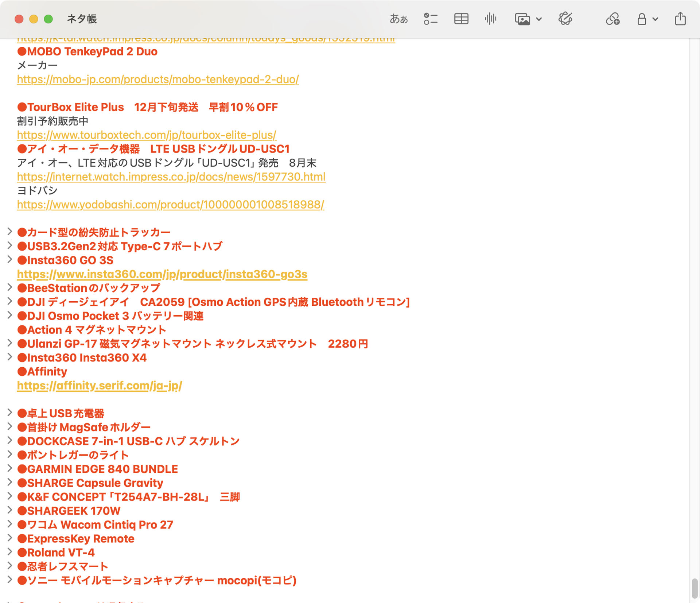Insert a checklist with the checklist icon
The height and width of the screenshot is (603, 700).
click(430, 19)
